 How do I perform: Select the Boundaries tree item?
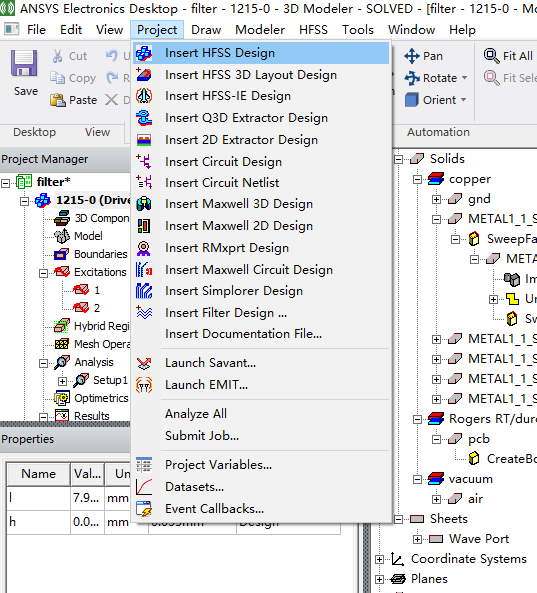(x=101, y=254)
